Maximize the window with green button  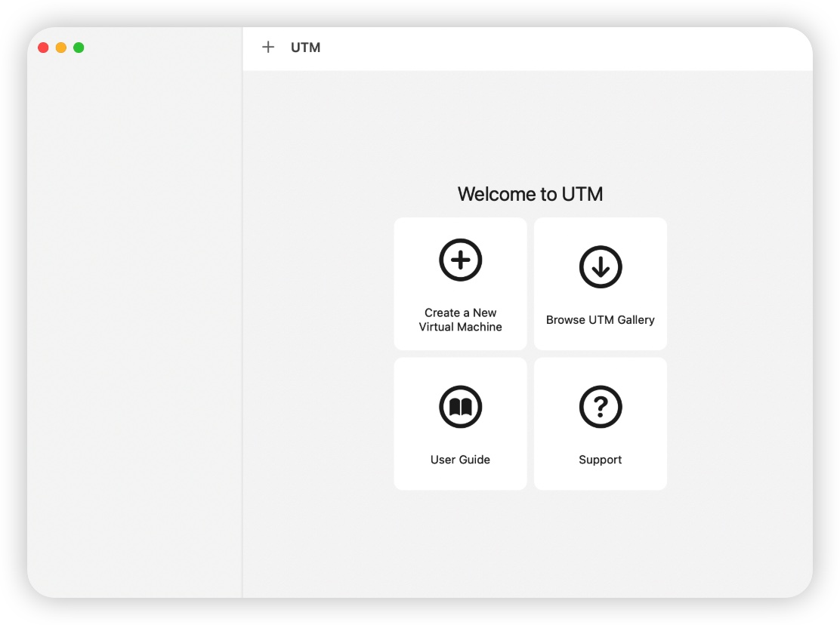coord(79,48)
